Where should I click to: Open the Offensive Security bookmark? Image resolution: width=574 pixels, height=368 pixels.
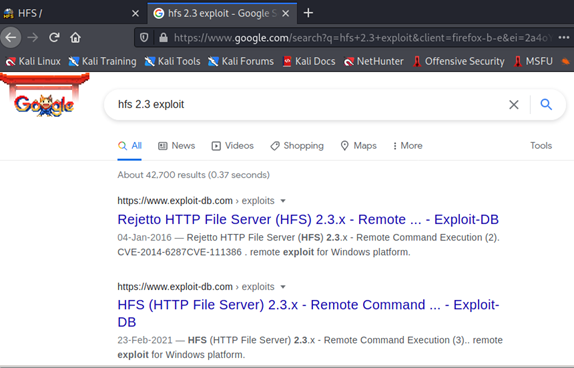pyautogui.click(x=459, y=61)
